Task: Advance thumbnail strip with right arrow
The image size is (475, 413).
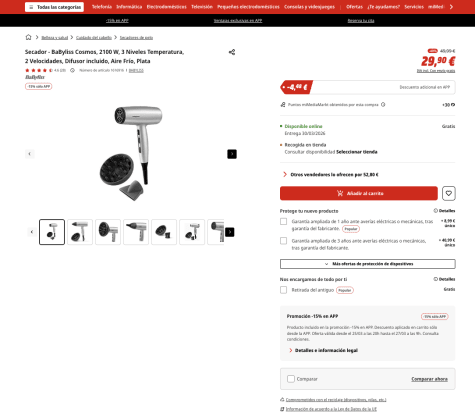Action: pyautogui.click(x=230, y=232)
